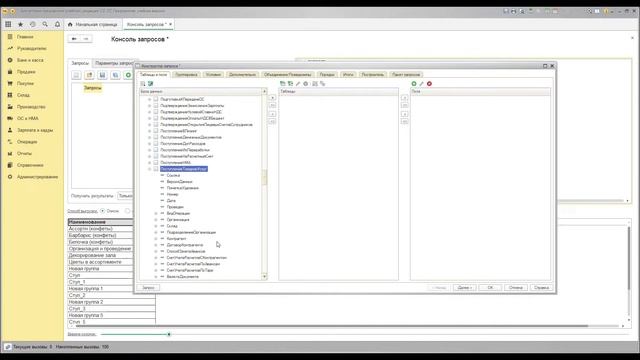Click the gear icon above Таблицы list
This screenshot has width=640, height=360.
click(x=306, y=84)
